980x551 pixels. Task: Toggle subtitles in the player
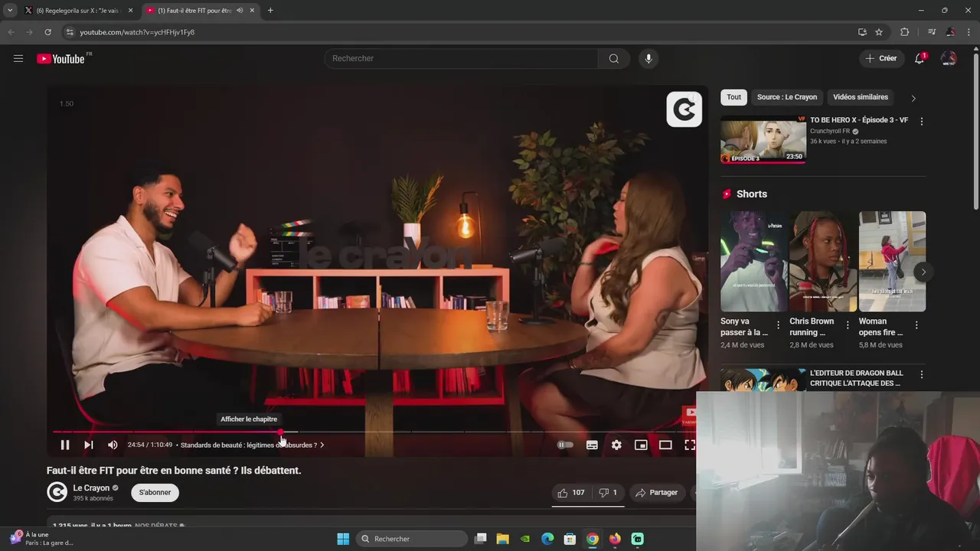(592, 445)
